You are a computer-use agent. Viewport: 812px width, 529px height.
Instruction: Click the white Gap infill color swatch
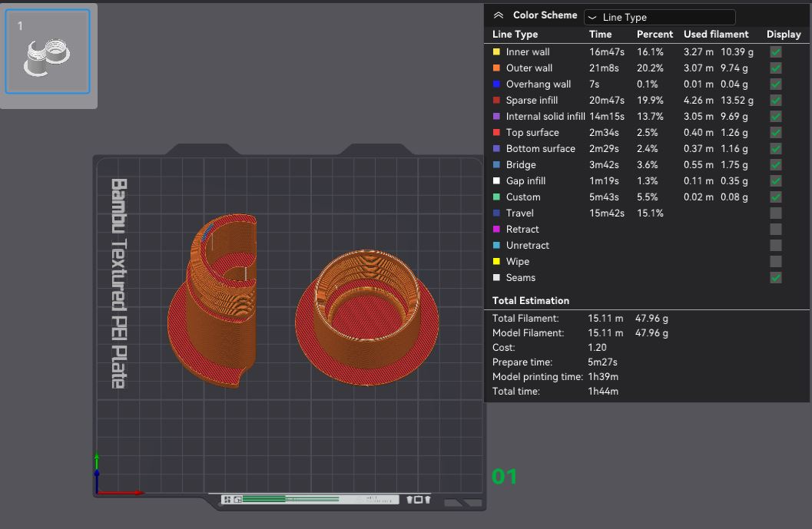(496, 180)
